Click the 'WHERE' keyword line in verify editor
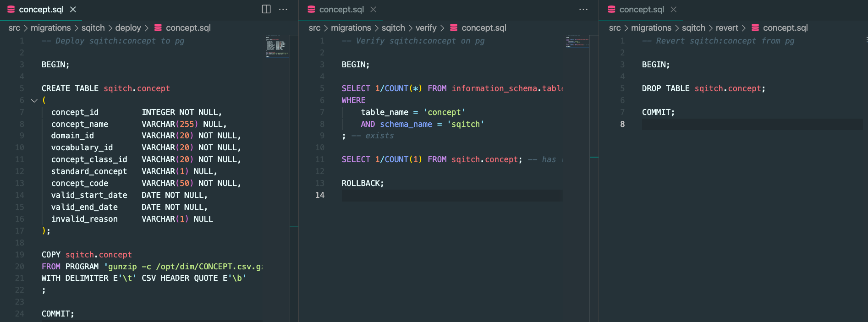The width and height of the screenshot is (868, 322). (354, 100)
